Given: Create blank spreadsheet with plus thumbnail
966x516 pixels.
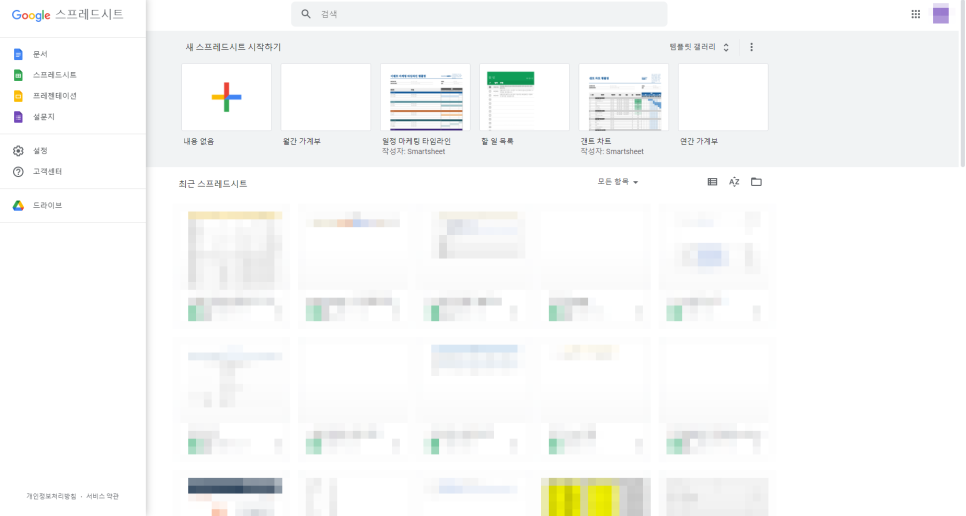Looking at the screenshot, I should [x=226, y=97].
